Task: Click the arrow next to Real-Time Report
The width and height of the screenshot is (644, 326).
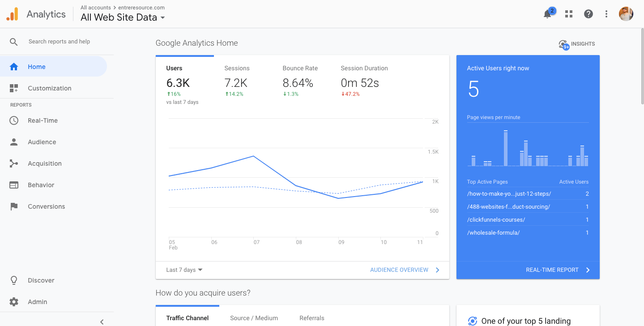Action: coord(588,270)
